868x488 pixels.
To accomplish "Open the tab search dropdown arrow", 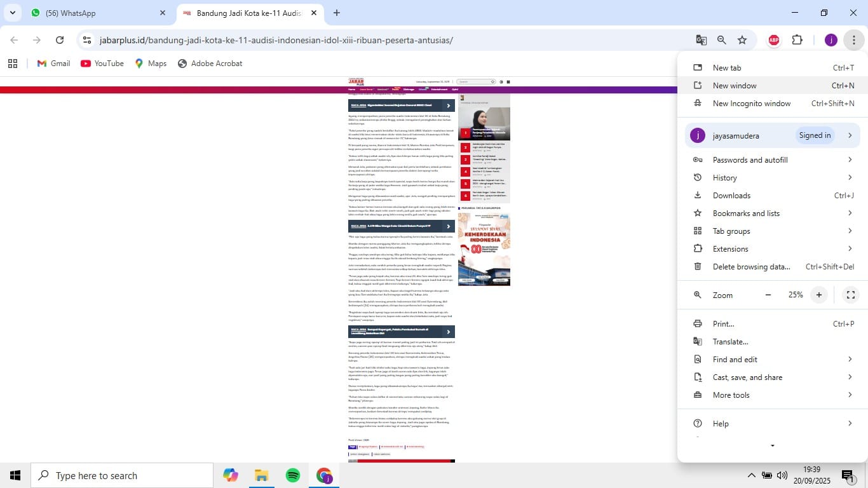I will pyautogui.click(x=12, y=13).
